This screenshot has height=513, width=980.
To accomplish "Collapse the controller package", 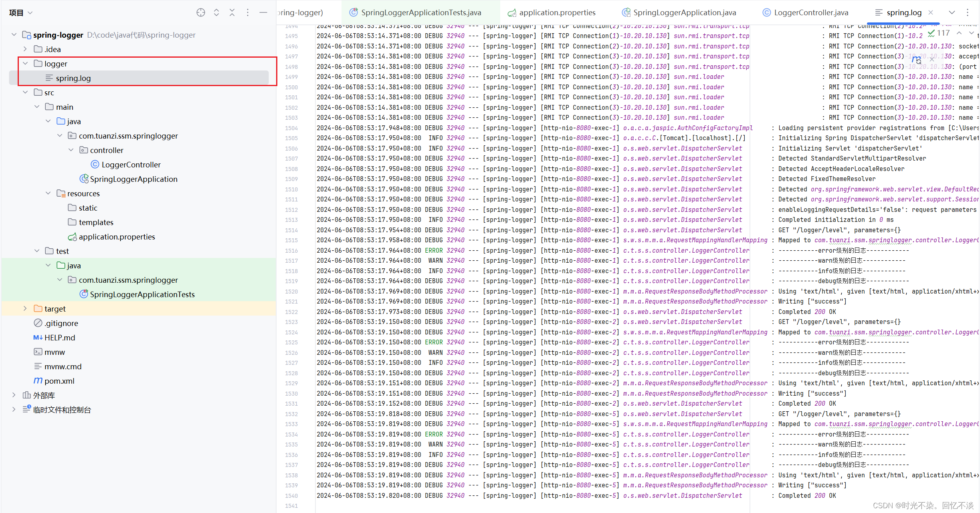I will tap(71, 150).
